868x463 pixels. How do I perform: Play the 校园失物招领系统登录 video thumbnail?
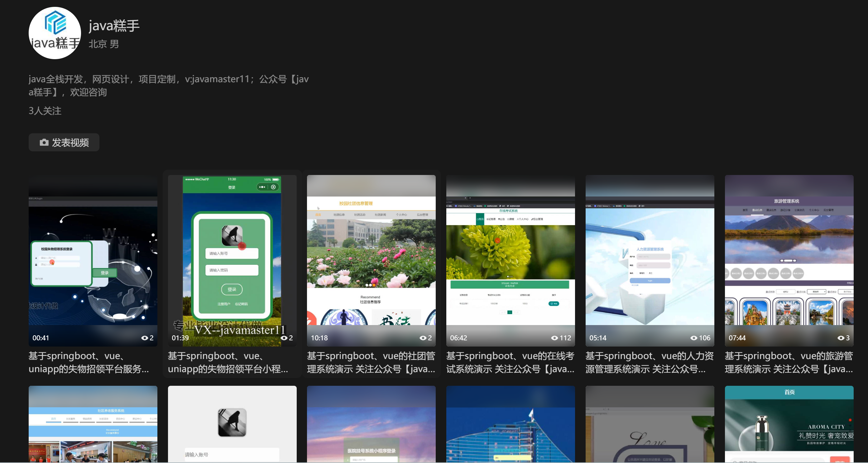pyautogui.click(x=93, y=260)
